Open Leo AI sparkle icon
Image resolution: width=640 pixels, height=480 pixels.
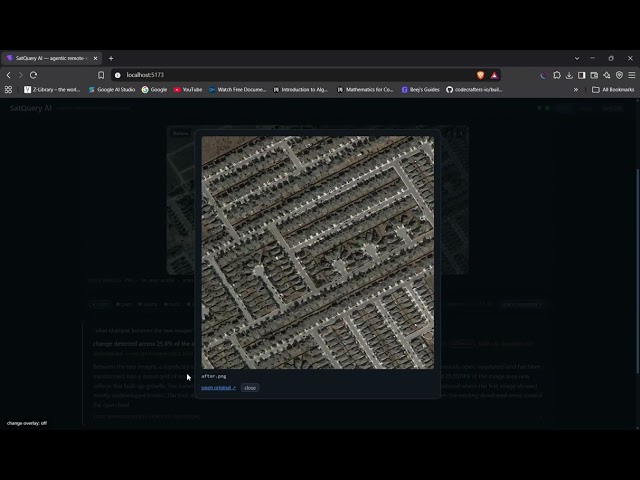click(x=607, y=75)
